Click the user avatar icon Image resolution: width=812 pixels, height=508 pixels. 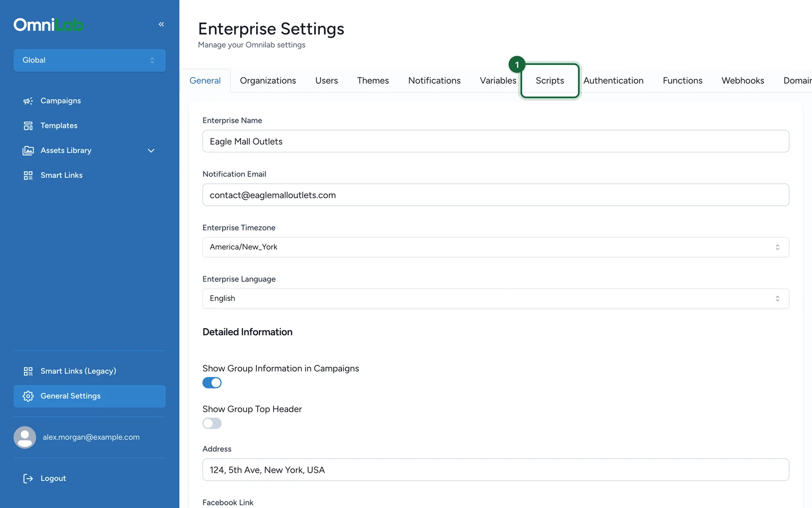point(25,437)
